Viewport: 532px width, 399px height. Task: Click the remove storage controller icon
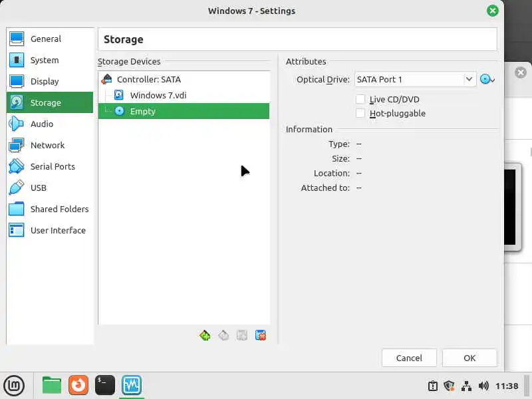pos(223,336)
